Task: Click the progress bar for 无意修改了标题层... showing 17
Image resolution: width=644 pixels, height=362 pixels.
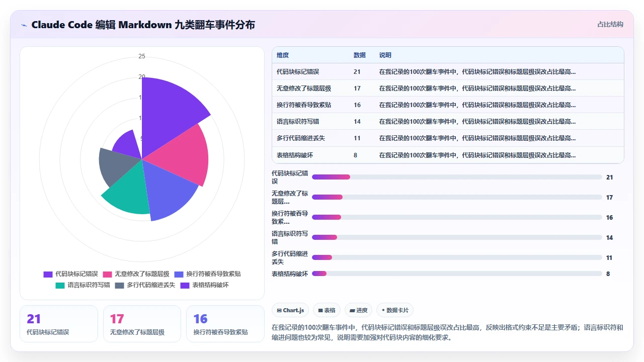Action: point(457,197)
